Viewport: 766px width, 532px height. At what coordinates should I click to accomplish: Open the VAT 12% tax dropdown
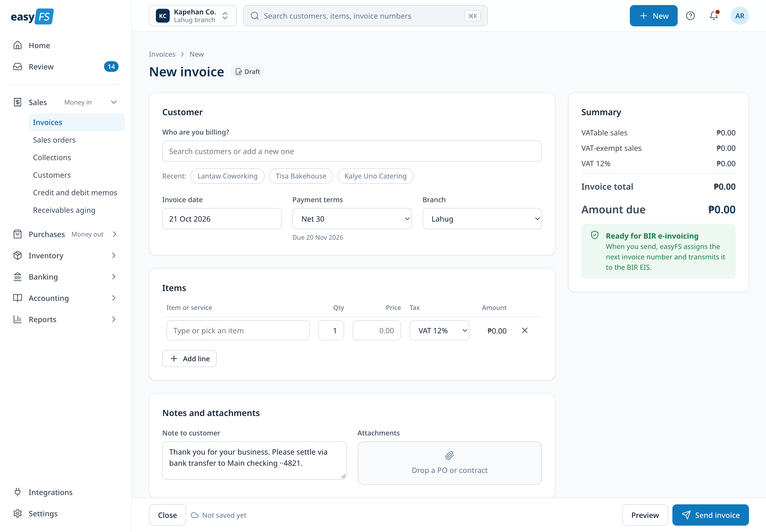[x=439, y=330]
